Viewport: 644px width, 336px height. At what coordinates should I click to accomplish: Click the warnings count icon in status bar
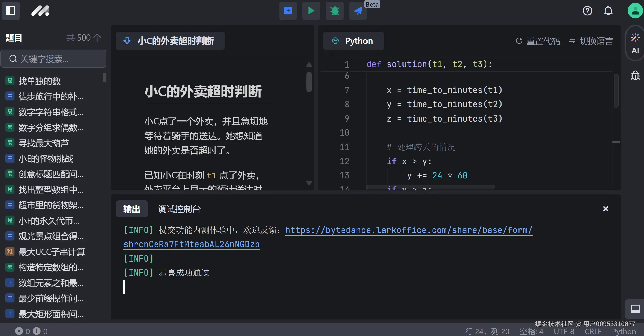[37, 331]
